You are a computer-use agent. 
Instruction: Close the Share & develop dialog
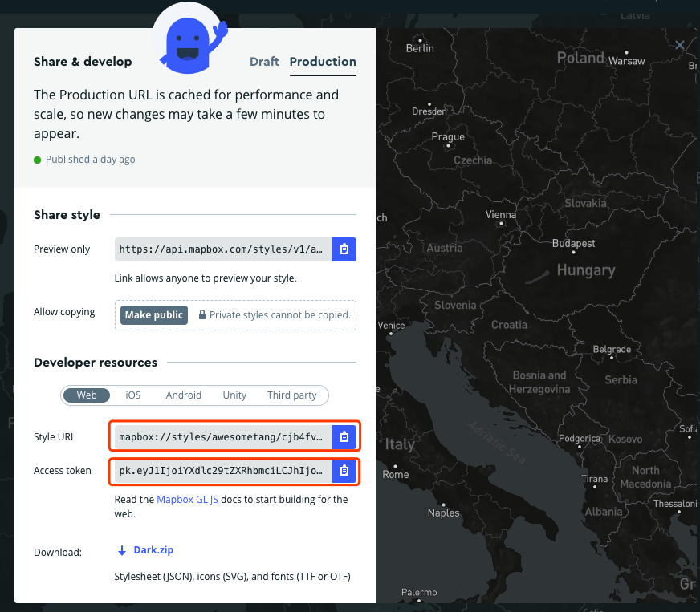(679, 45)
